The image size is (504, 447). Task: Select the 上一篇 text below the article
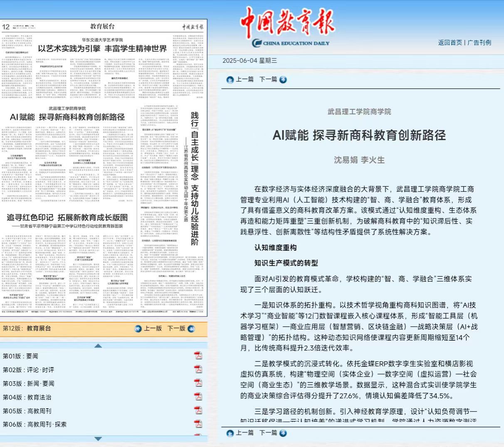click(x=245, y=433)
